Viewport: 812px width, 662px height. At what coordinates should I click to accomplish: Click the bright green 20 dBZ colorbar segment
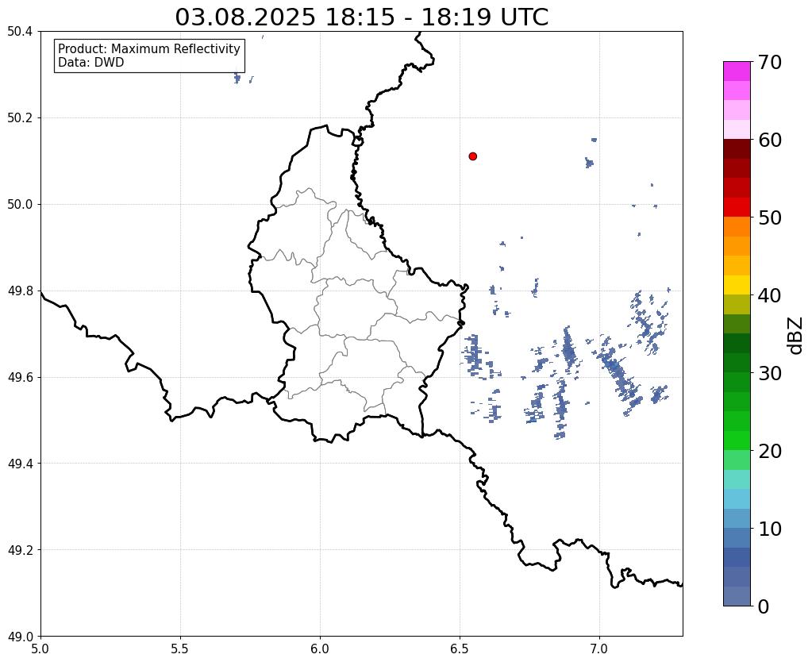pyautogui.click(x=737, y=441)
